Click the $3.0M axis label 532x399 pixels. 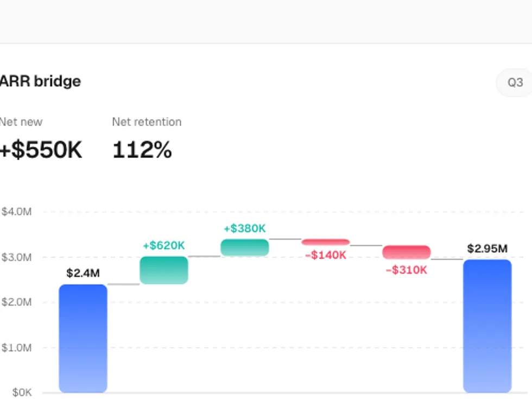(16, 257)
